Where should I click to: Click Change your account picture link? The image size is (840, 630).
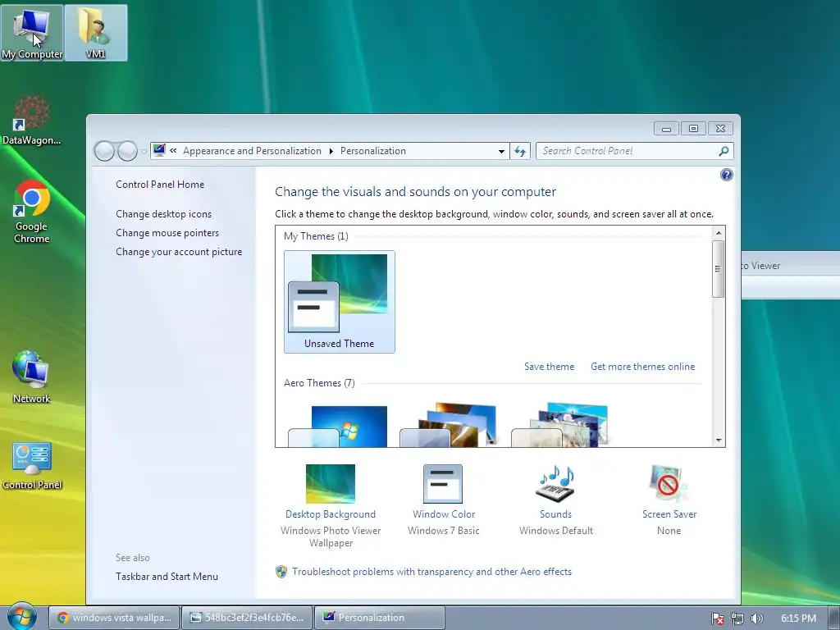[179, 252]
